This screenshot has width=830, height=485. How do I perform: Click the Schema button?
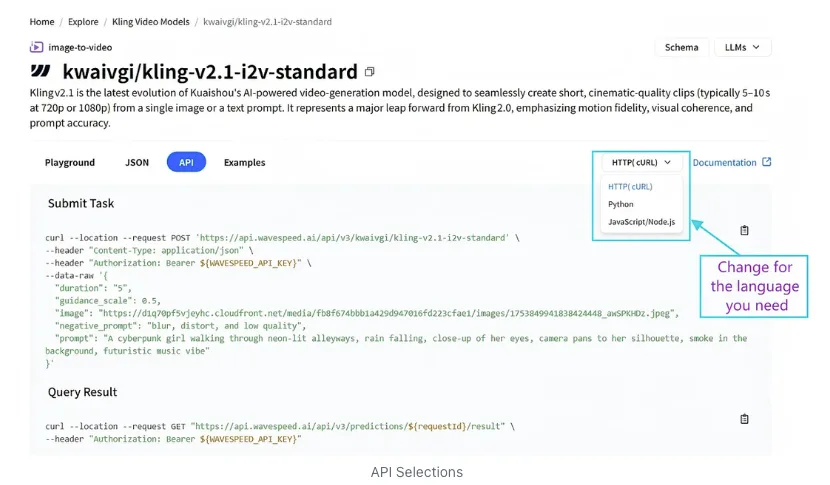coord(682,47)
